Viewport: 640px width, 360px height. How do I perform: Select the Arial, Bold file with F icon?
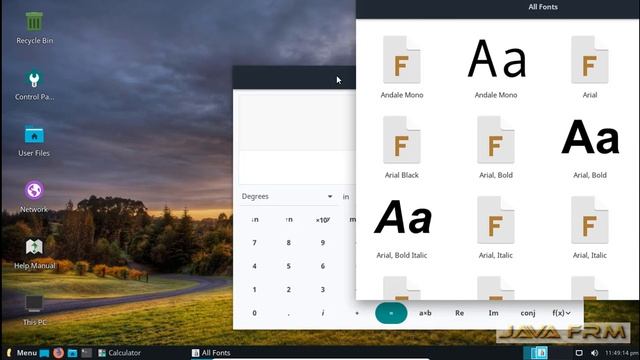tap(496, 148)
